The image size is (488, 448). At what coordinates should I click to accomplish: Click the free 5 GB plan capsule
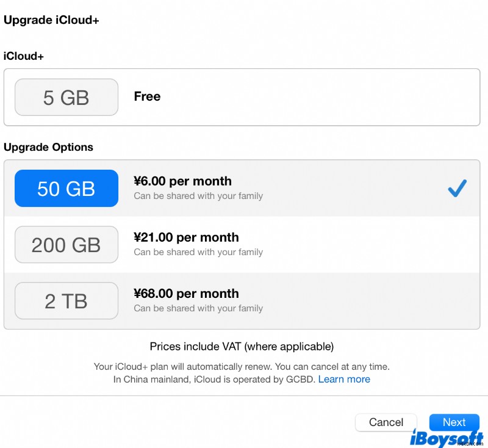(66, 97)
